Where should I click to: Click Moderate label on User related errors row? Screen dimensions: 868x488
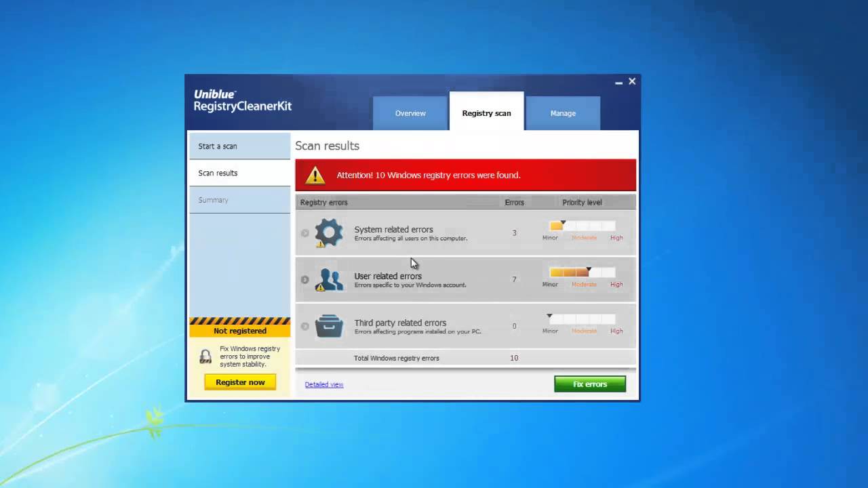point(584,285)
